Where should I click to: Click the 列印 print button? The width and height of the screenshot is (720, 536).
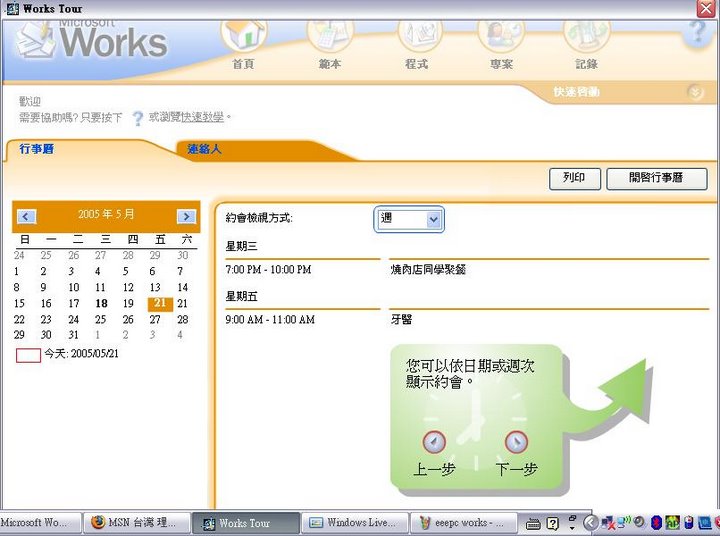pos(574,178)
